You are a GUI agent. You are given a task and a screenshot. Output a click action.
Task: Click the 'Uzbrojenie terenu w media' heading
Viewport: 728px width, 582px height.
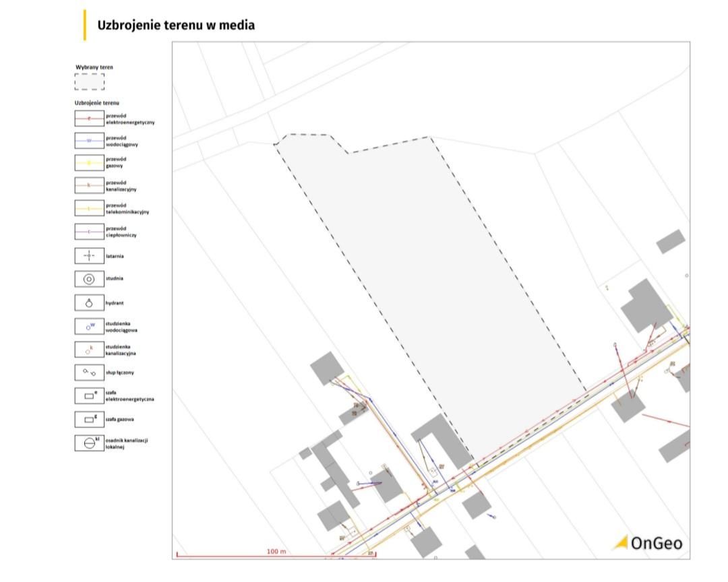[176, 25]
